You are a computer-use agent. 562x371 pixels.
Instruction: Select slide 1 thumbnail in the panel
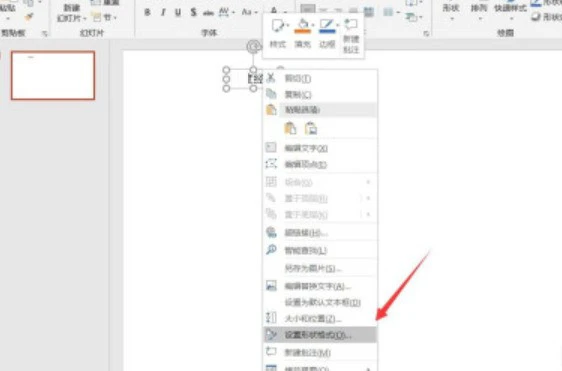(53, 75)
